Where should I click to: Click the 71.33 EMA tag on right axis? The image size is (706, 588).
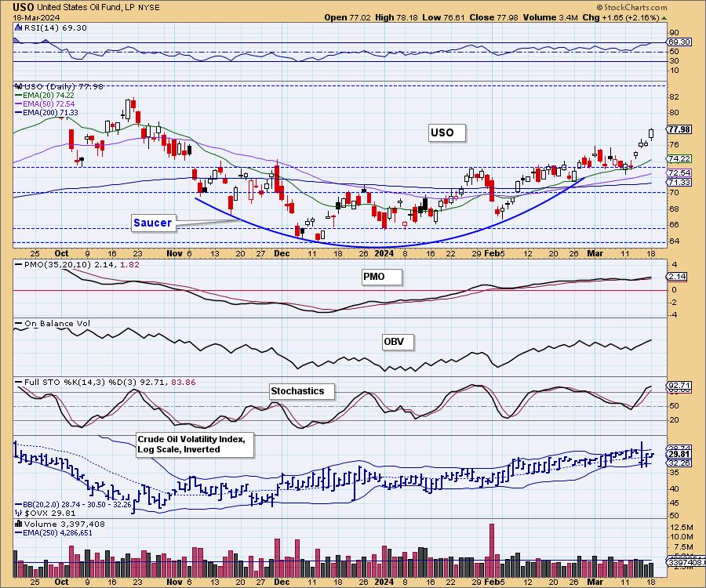pos(679,182)
